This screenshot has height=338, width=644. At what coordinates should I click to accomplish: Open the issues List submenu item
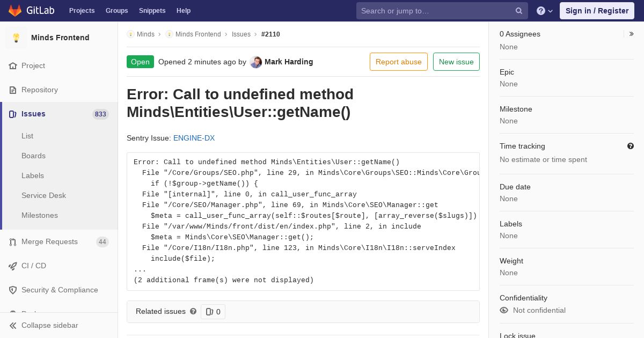(x=27, y=136)
